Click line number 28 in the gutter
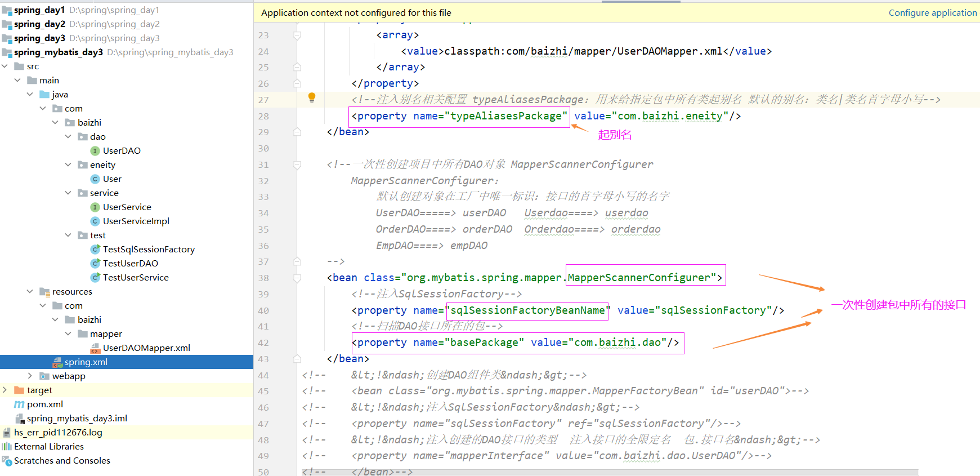This screenshot has height=476, width=980. click(x=263, y=116)
